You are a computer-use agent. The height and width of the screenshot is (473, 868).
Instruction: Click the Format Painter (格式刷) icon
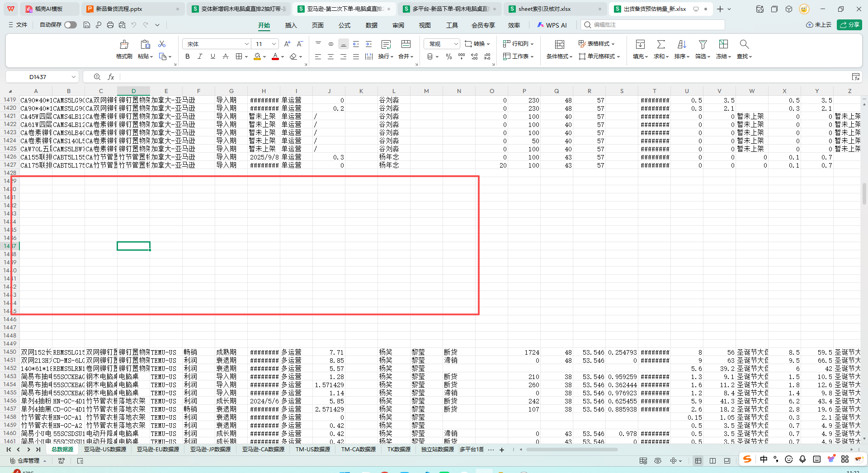[124, 44]
